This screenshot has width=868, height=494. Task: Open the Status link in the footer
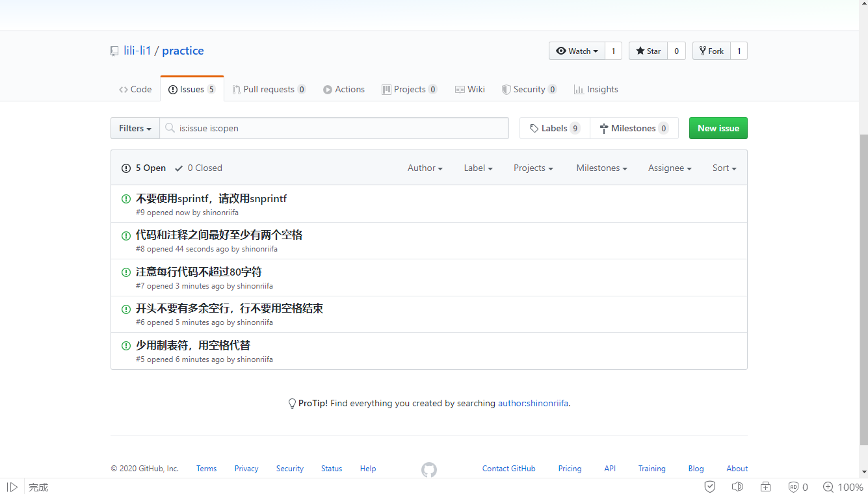tap(332, 469)
